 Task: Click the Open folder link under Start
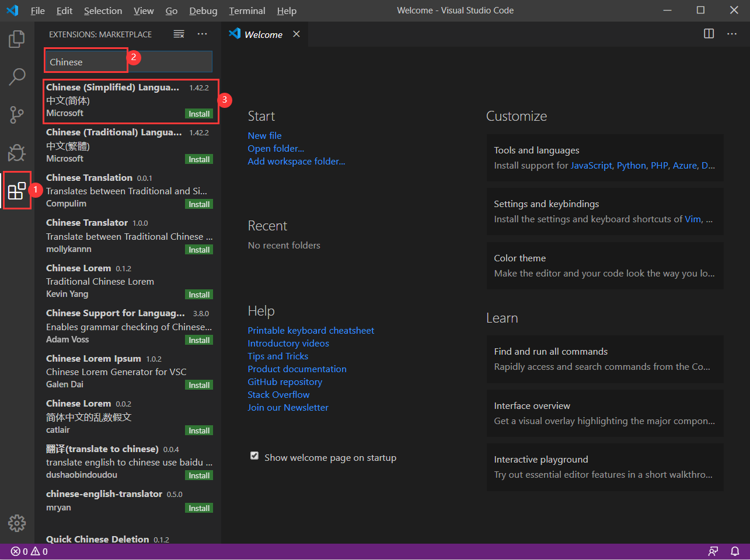[x=275, y=148]
